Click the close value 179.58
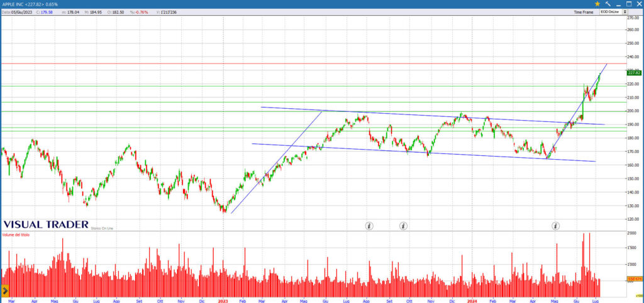The height and width of the screenshot is (303, 644). (47, 13)
